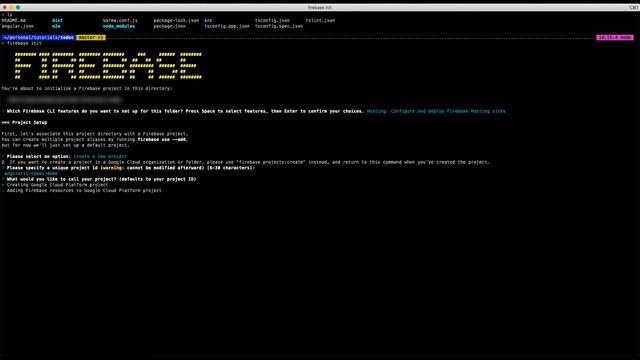The image size is (640, 360).
Task: Click the tslint.json file name
Action: [320, 20]
